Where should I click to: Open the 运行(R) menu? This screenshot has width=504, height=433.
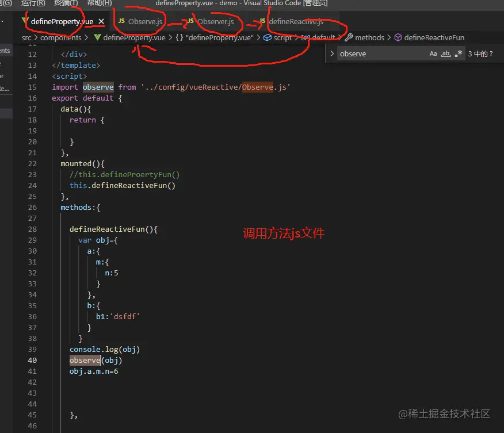tap(33, 3)
